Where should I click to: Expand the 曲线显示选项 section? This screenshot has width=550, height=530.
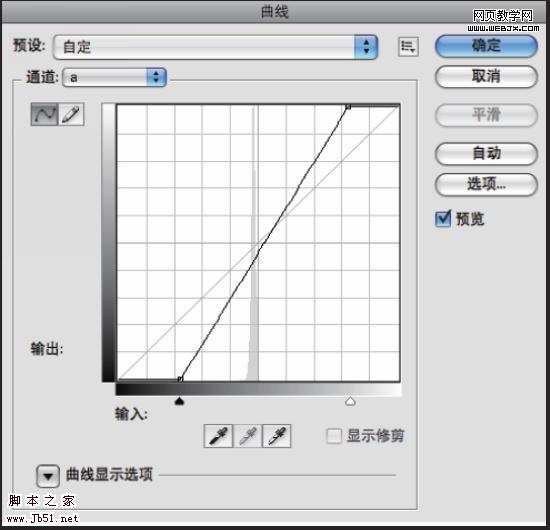(48, 476)
